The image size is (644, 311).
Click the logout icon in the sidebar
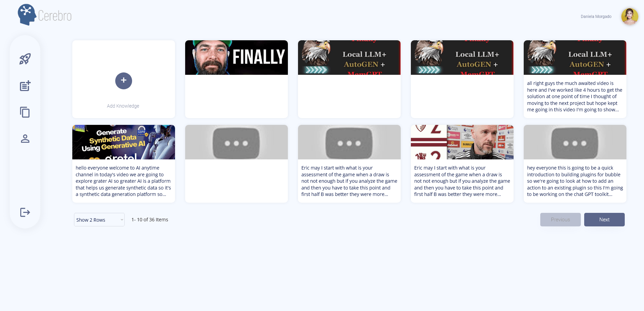[25, 212]
